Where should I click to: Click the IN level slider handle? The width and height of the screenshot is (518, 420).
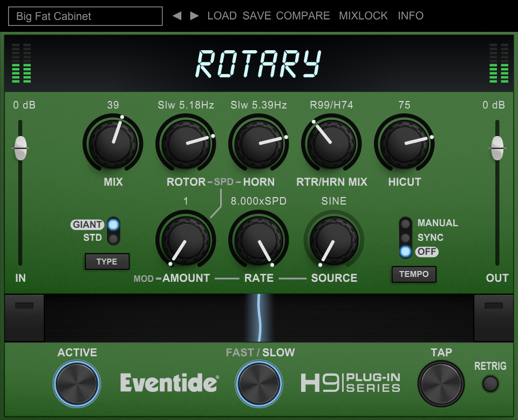21,148
